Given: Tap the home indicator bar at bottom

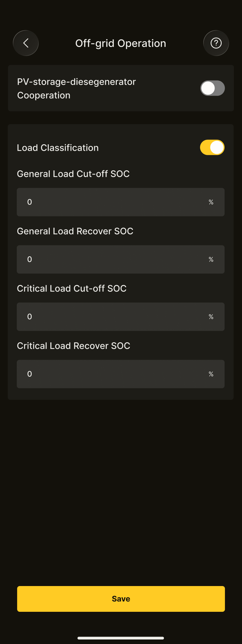Looking at the screenshot, I should click(121, 638).
